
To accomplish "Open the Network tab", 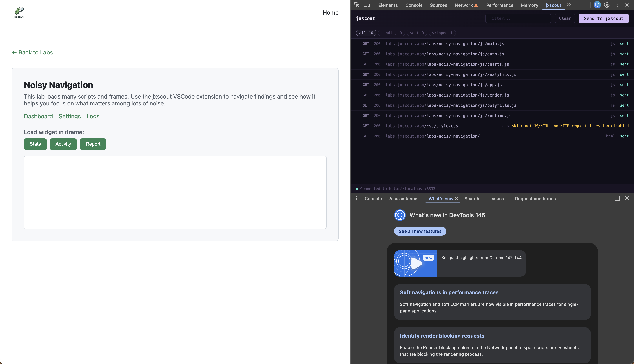I will coord(464,5).
